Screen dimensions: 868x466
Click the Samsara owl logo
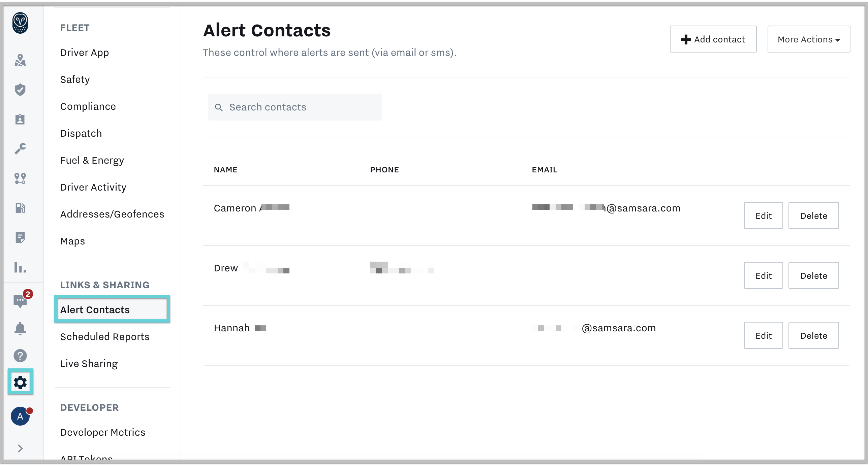[20, 23]
